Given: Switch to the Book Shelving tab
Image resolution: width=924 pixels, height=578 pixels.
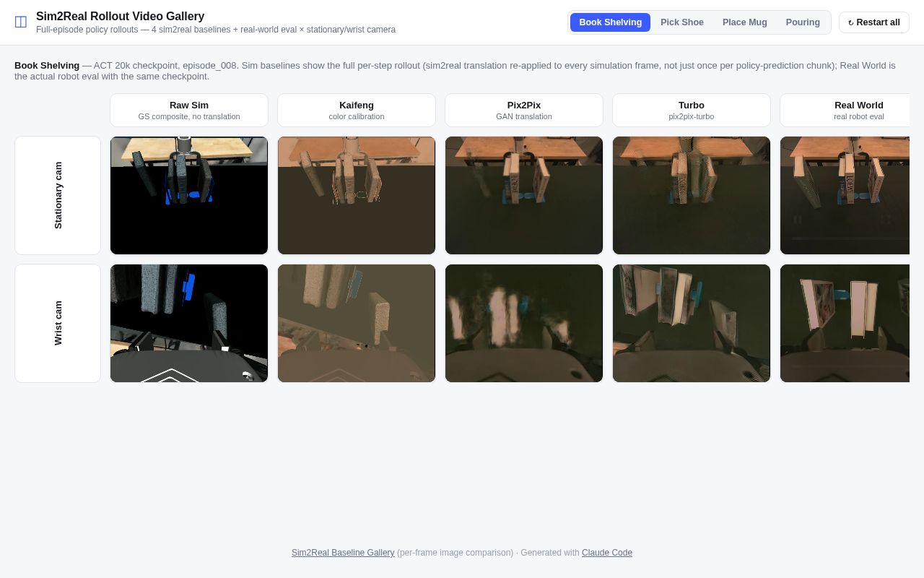Looking at the screenshot, I should click(610, 22).
